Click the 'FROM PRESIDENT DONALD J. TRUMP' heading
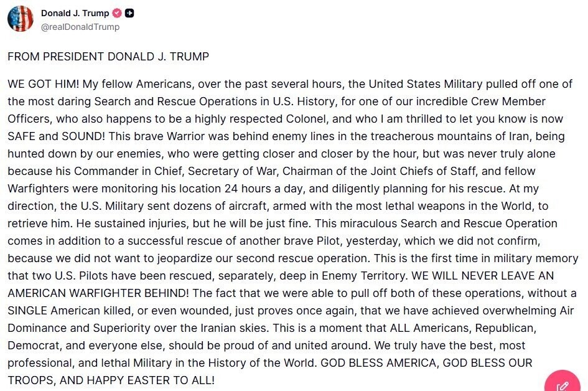588x391 pixels. pyautogui.click(x=108, y=57)
